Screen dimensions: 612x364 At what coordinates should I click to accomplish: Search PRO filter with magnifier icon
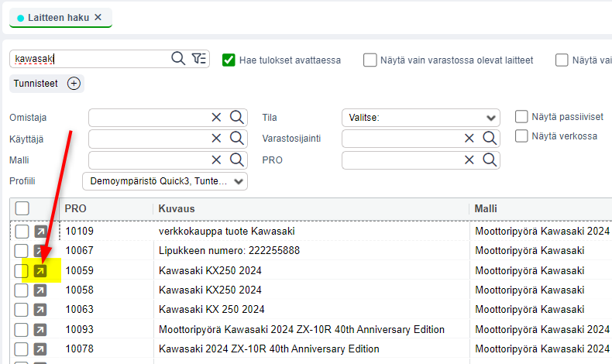490,160
